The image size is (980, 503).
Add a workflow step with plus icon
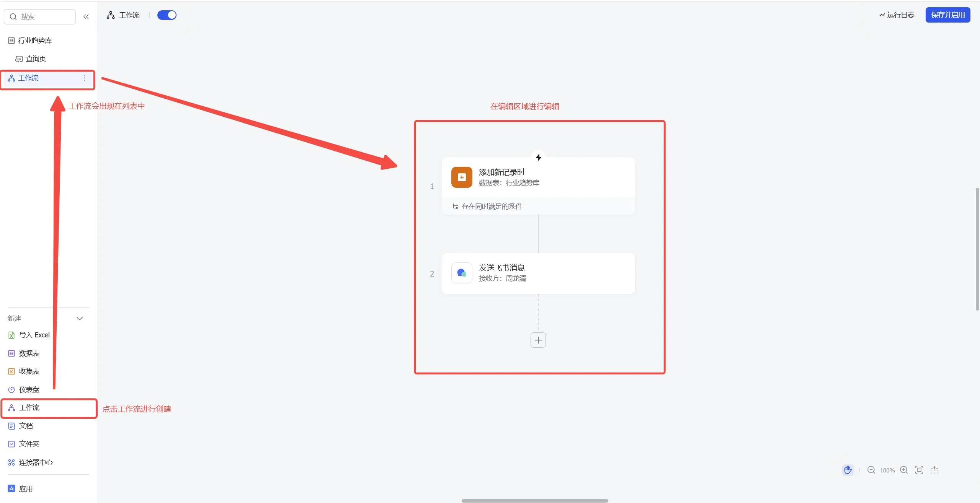[538, 340]
